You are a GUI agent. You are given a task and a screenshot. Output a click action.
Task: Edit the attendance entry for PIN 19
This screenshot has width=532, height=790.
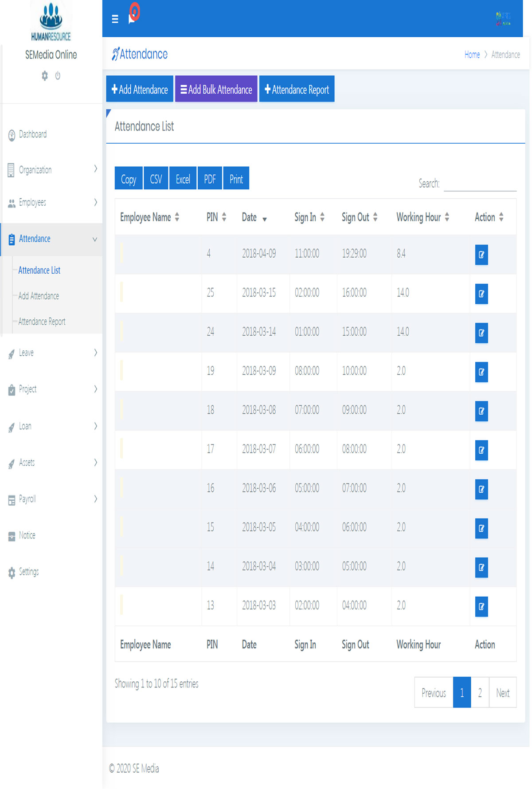pyautogui.click(x=481, y=372)
